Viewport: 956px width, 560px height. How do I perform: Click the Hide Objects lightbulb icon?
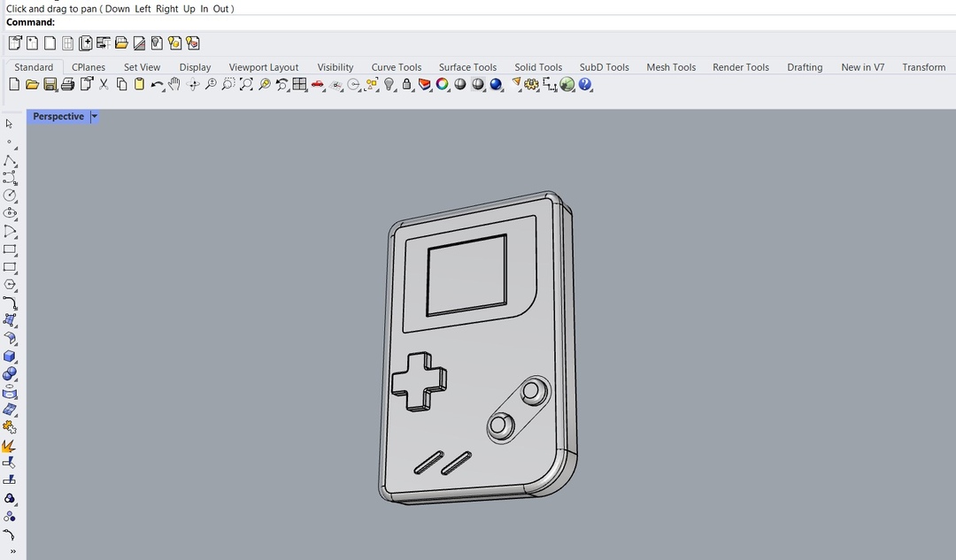pyautogui.click(x=389, y=85)
